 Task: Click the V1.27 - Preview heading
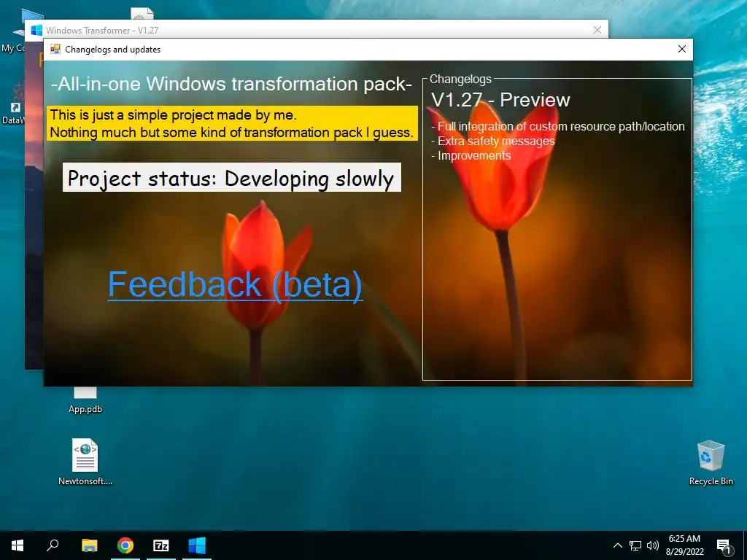click(x=500, y=100)
